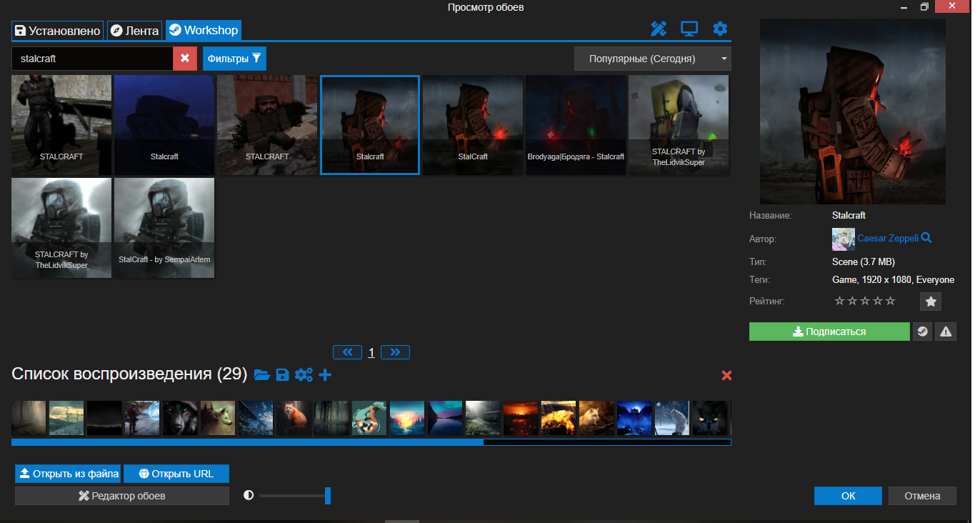Switch to the Лента tab
Screen dimensions: 980x523
point(134,31)
